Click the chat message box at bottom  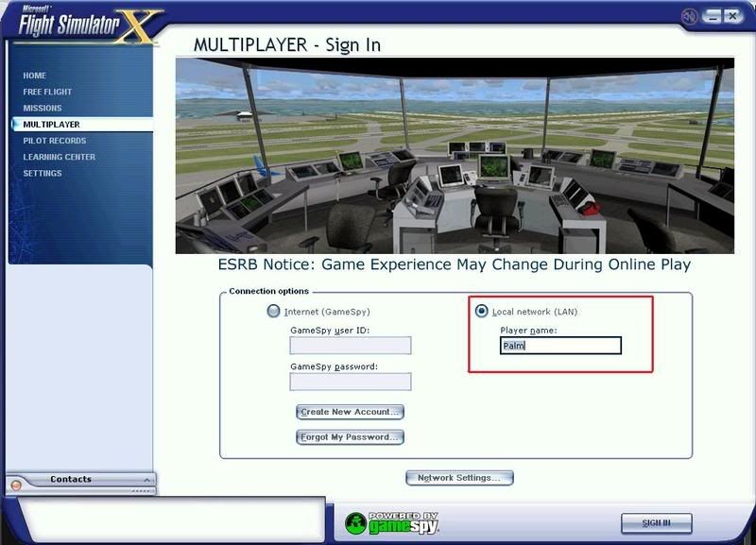tap(171, 520)
